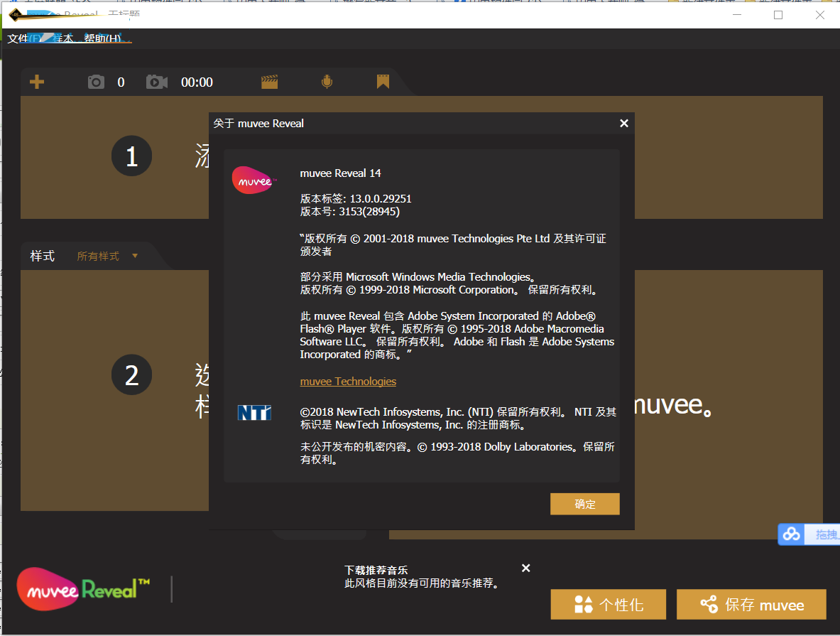Click the muvee Reveal logo at the bottom left
The height and width of the screenshot is (636, 840).
pyautogui.click(x=84, y=589)
